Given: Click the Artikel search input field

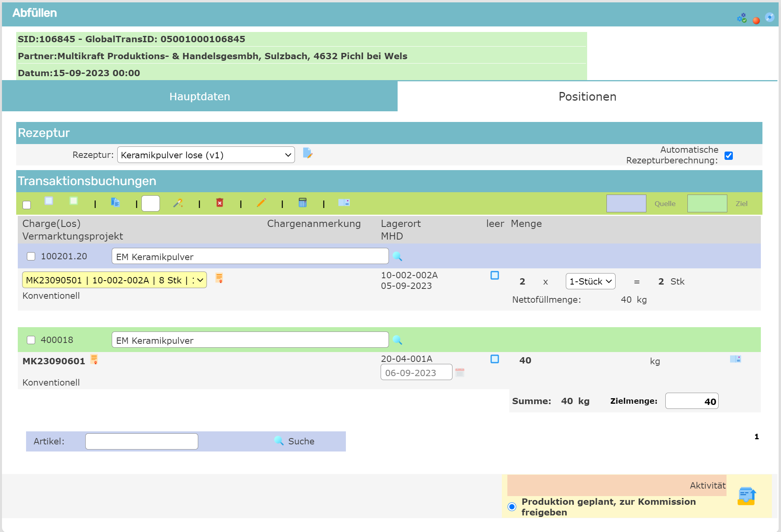Looking at the screenshot, I should [x=141, y=441].
